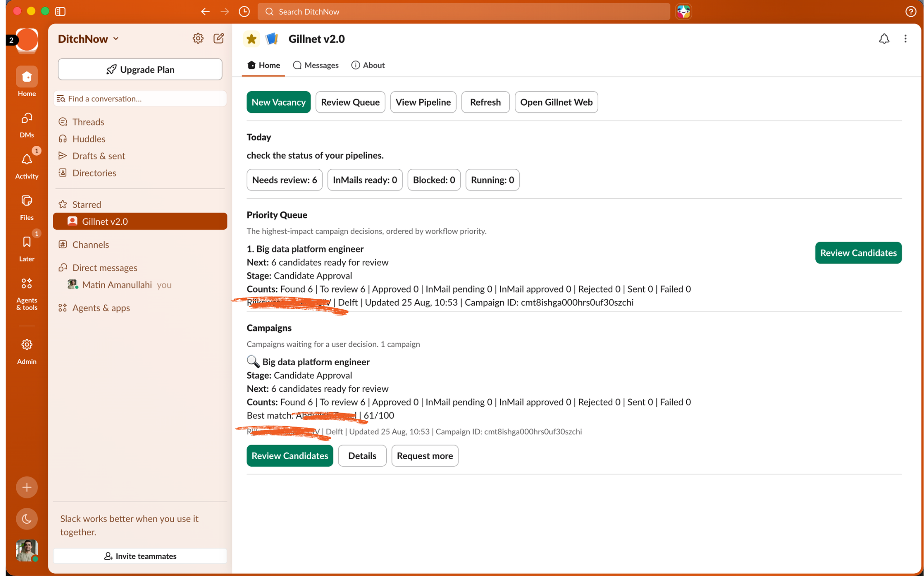Open the Home view in the left rail
924x576 pixels.
[27, 82]
